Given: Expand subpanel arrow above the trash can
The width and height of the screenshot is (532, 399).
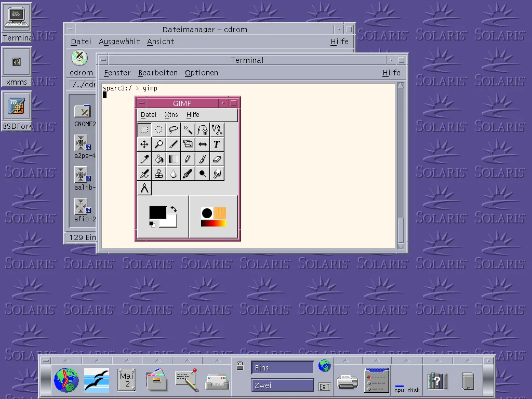Looking at the screenshot, I should coord(468,361).
